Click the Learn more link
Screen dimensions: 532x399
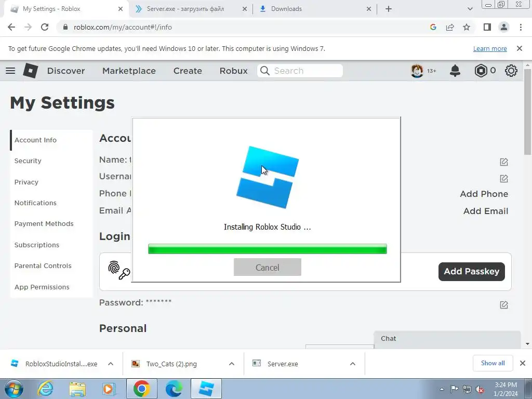(x=490, y=48)
